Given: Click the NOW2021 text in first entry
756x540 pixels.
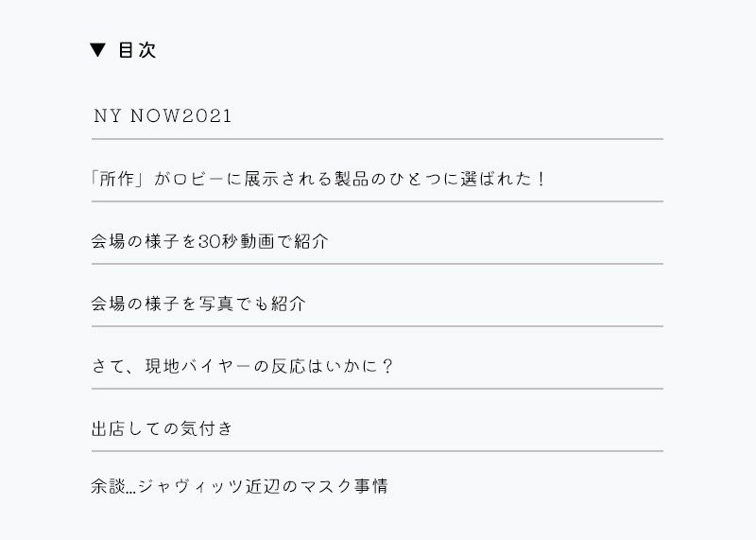Looking at the screenshot, I should pyautogui.click(x=181, y=115).
